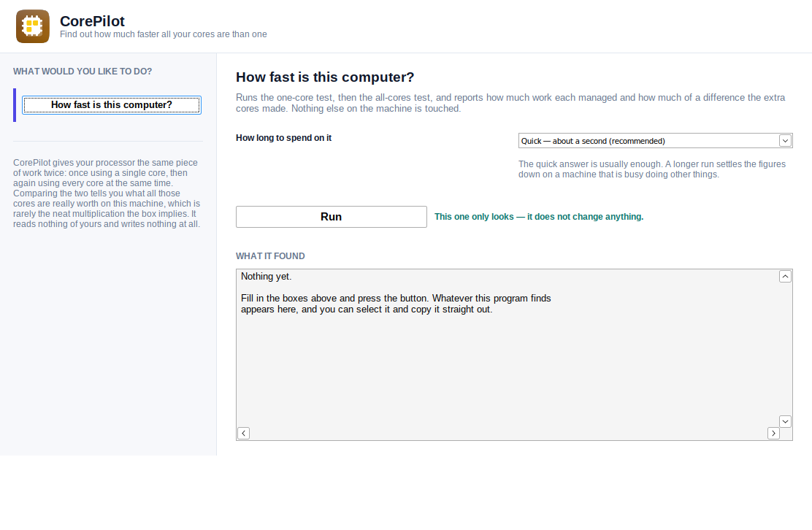
Task: Click the dropdown arrow beside Quick option
Action: (x=785, y=141)
